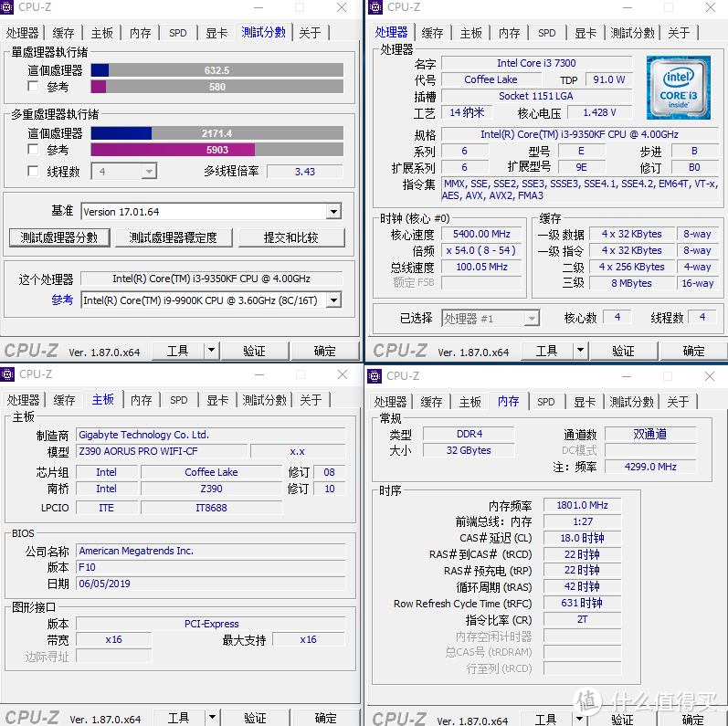Image resolution: width=728 pixels, height=726 pixels.
Task: Select 内存 tab in the mainboard window
Action: coord(142,400)
